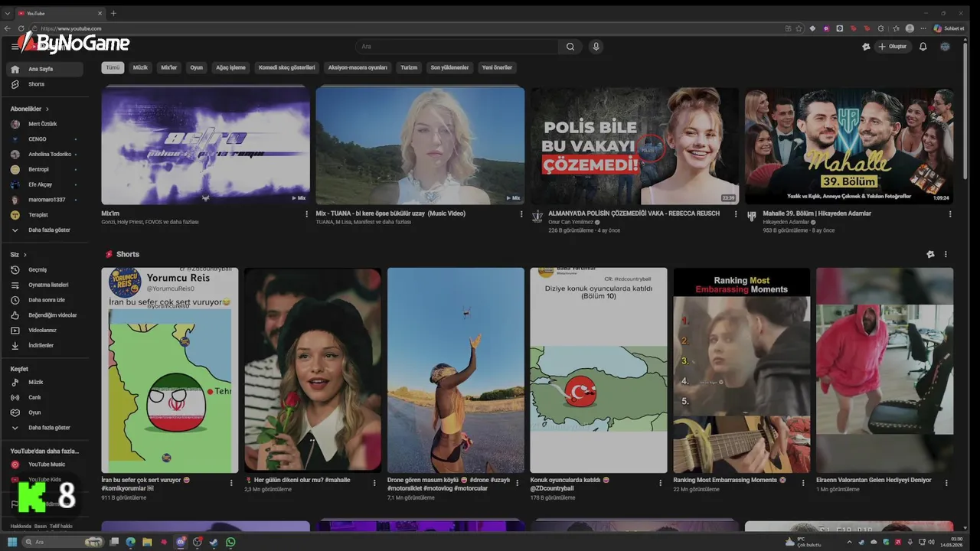
Task: Select the Mix'ler filter chip
Action: 168,67
